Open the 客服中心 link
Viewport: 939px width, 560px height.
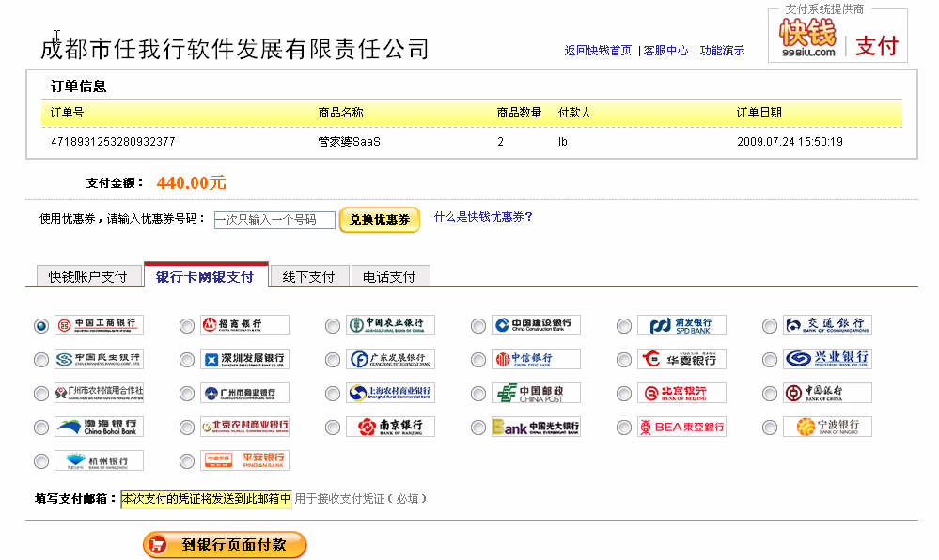pyautogui.click(x=665, y=51)
